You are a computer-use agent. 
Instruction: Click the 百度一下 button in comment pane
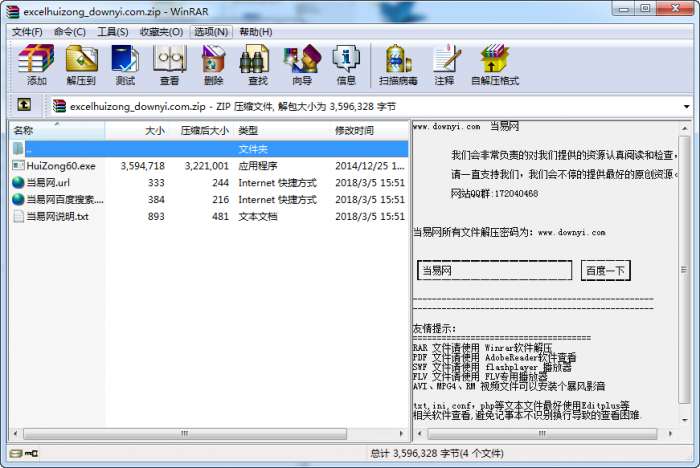pos(605,271)
